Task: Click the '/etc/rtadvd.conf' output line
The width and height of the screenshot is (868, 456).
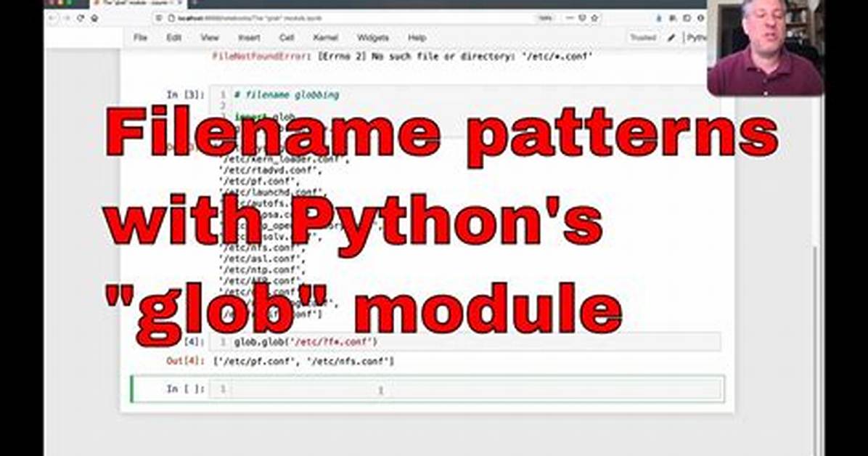Action: tap(270, 170)
